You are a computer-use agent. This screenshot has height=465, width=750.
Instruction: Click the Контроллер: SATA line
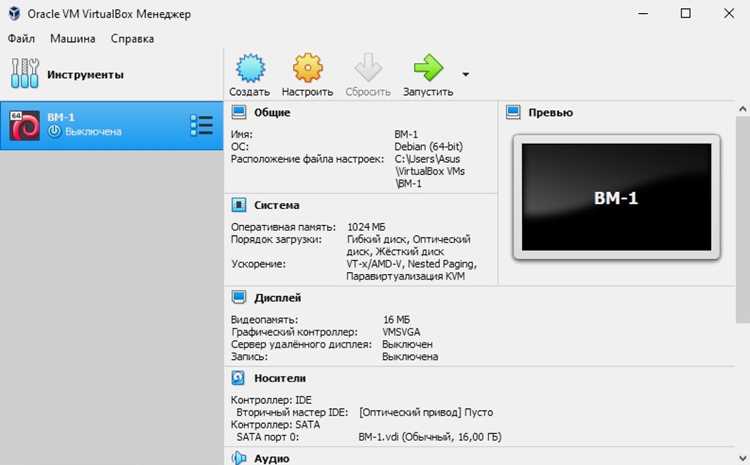(276, 424)
